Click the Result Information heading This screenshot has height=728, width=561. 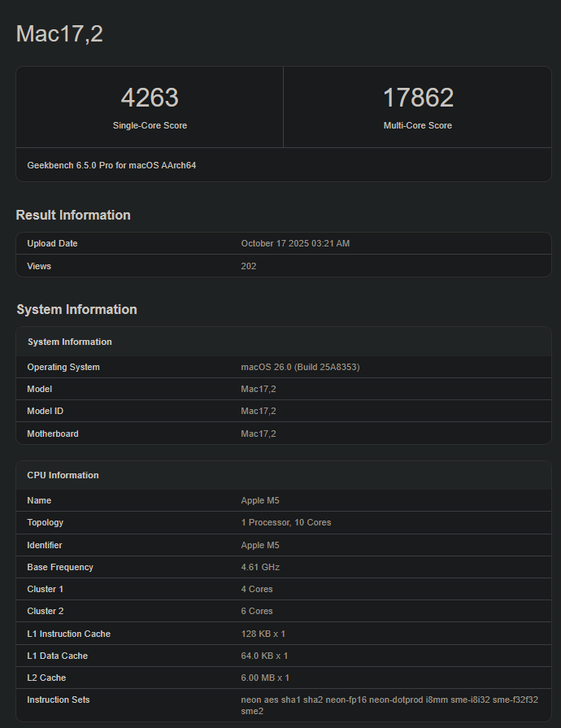click(x=73, y=216)
